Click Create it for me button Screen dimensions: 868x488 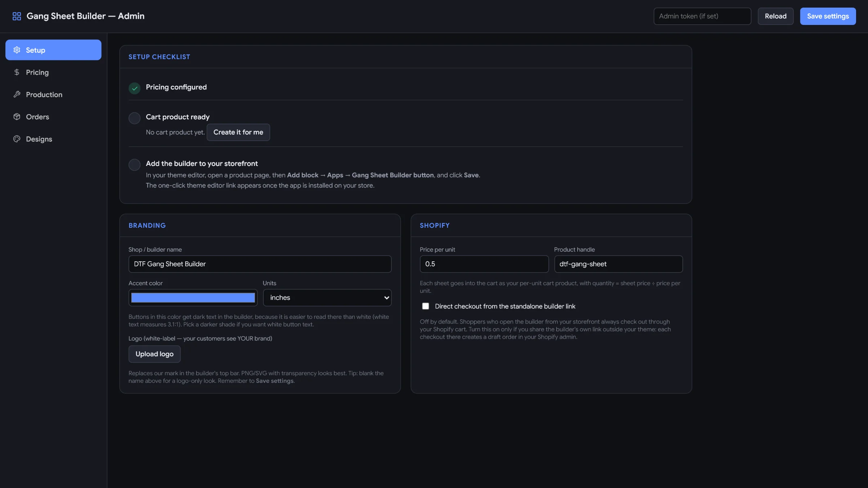pos(238,132)
